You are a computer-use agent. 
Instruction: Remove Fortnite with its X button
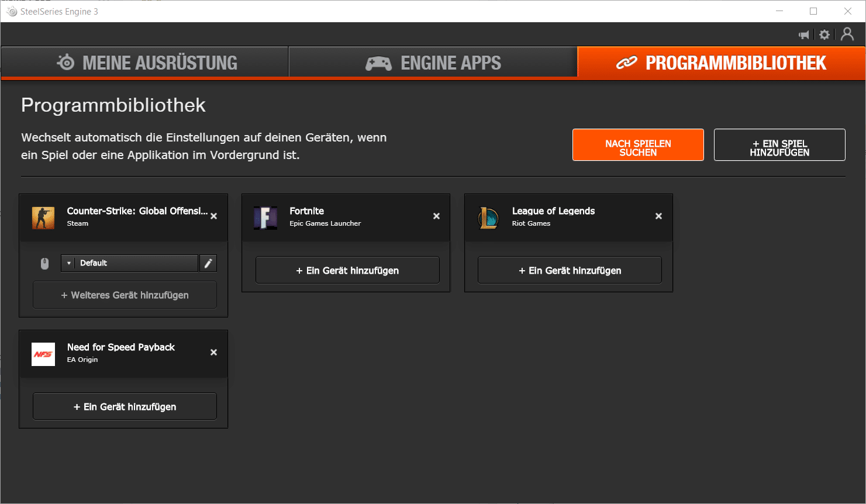tap(436, 216)
